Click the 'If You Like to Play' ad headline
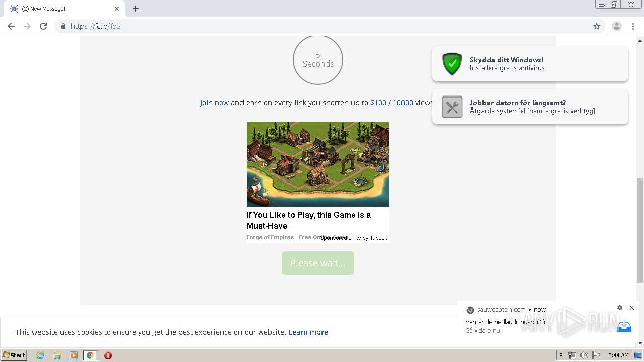 (x=308, y=220)
